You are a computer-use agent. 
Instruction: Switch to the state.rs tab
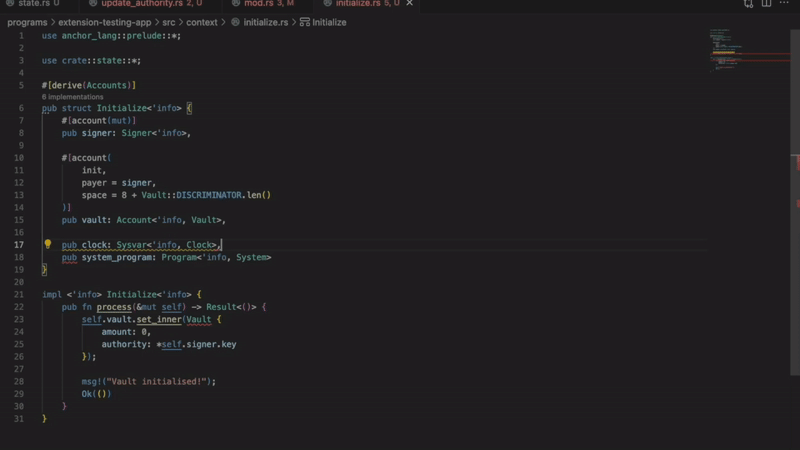(x=33, y=4)
